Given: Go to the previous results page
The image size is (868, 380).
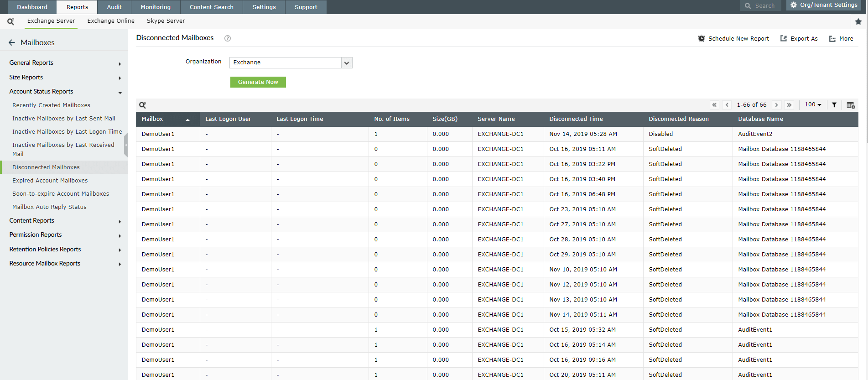Looking at the screenshot, I should tap(727, 105).
